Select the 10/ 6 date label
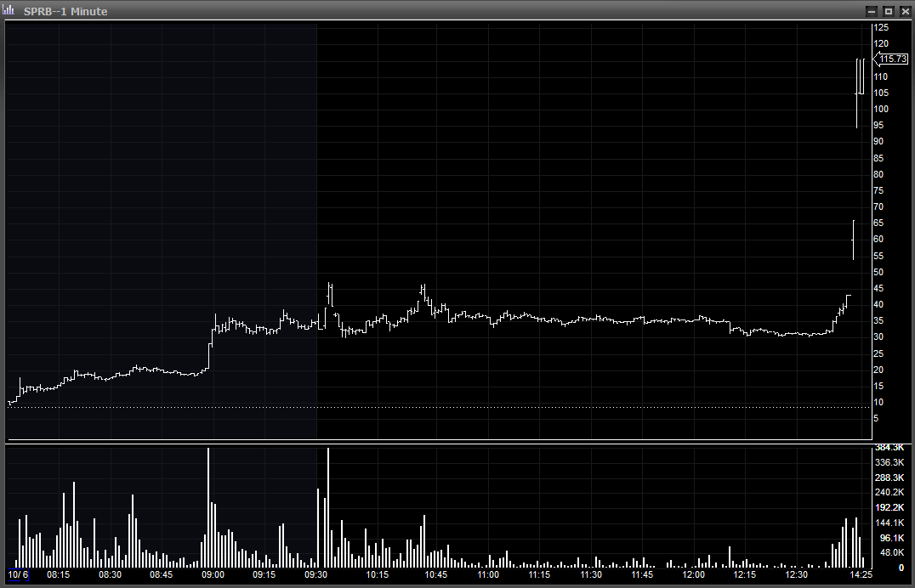Viewport: 915px width, 588px height. (18, 574)
